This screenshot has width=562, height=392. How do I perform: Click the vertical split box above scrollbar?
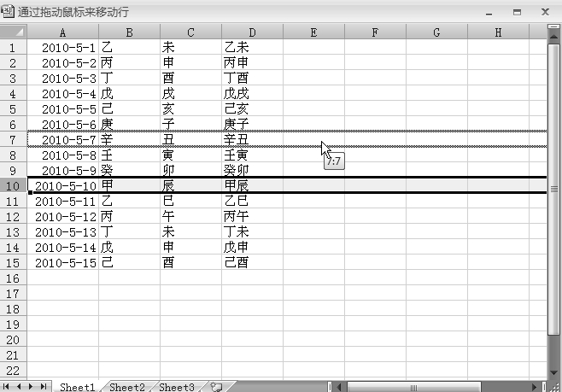553,26
